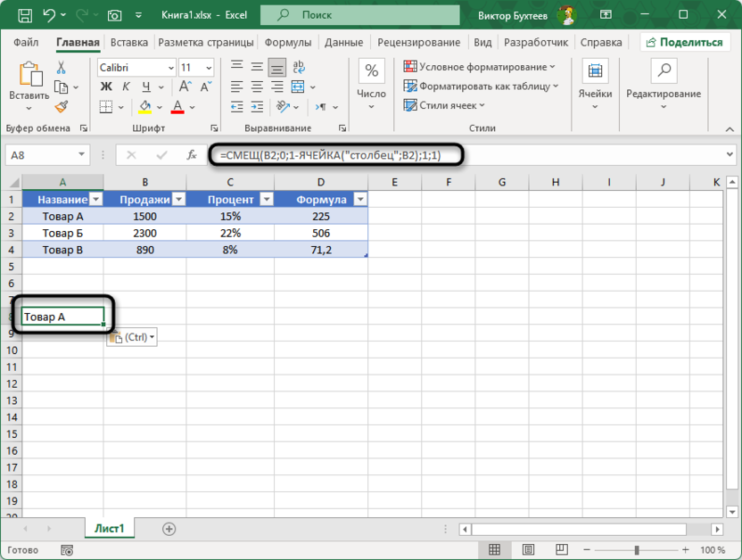Click the Вставить paste button

[x=29, y=85]
